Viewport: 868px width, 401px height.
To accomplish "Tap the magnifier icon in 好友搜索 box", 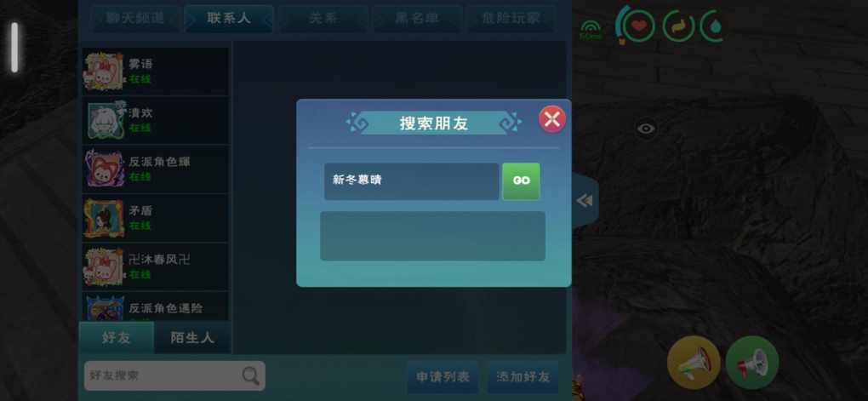I will [251, 375].
